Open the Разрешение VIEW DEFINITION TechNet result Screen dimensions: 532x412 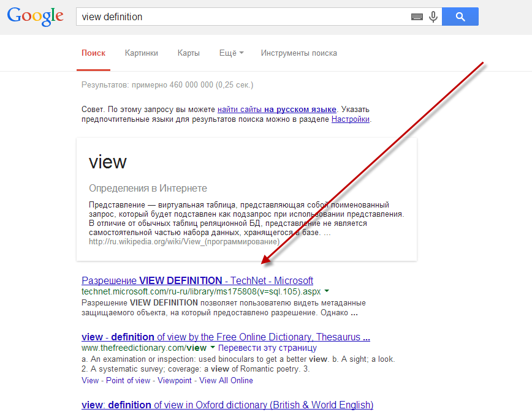click(197, 280)
